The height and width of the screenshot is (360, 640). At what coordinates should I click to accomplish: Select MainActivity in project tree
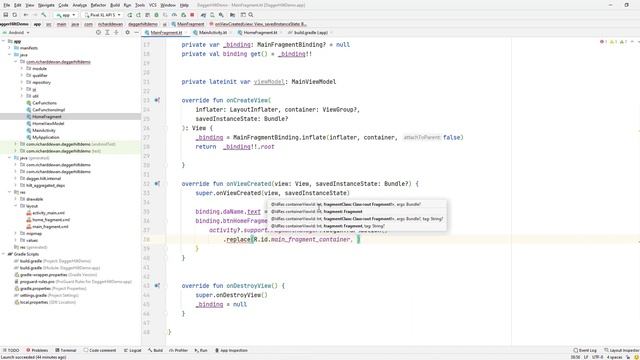pos(44,131)
